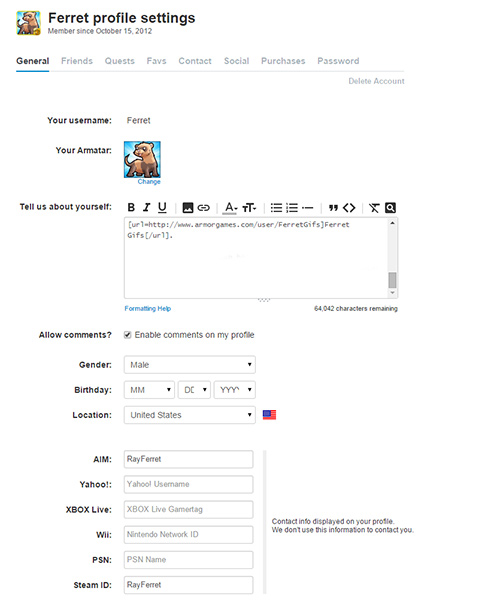Click the small avatar icon beside the page title

pyautogui.click(x=28, y=23)
